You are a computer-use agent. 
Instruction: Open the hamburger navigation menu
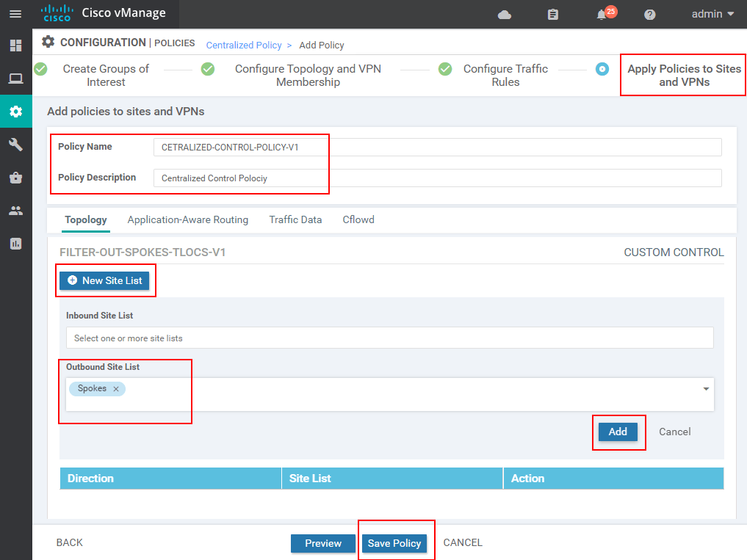point(15,14)
